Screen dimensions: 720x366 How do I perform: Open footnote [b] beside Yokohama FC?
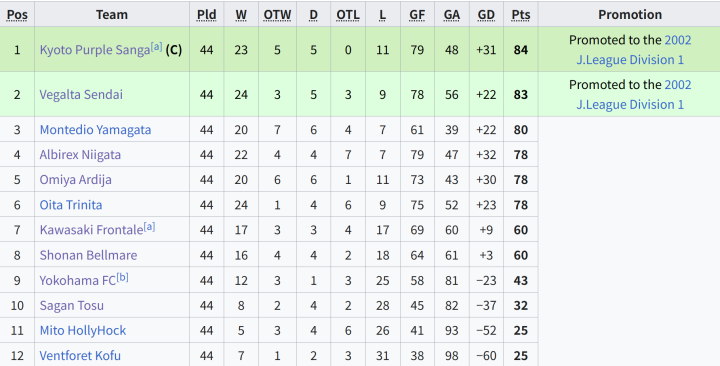(x=122, y=277)
